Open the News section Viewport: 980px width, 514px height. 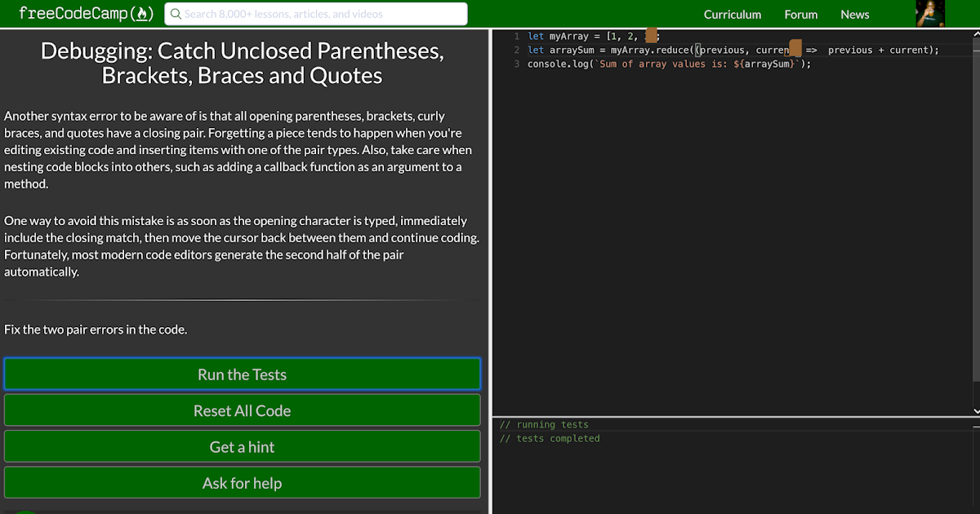point(854,14)
